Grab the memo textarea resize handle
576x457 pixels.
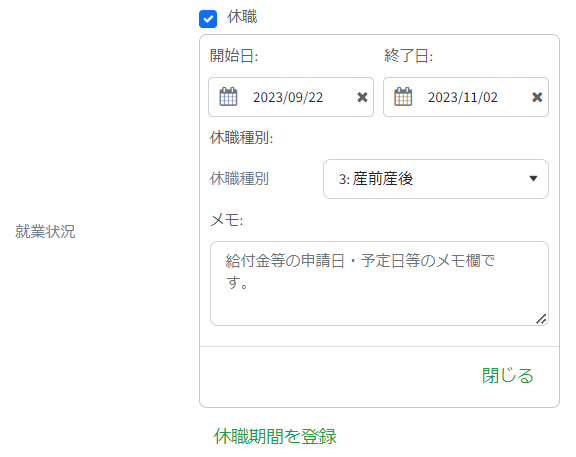(x=541, y=319)
